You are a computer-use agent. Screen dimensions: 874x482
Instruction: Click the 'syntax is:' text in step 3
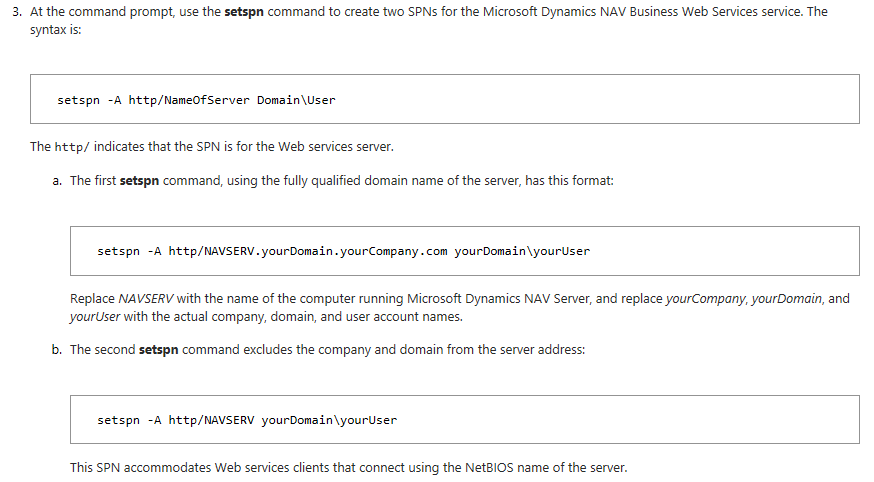click(55, 29)
